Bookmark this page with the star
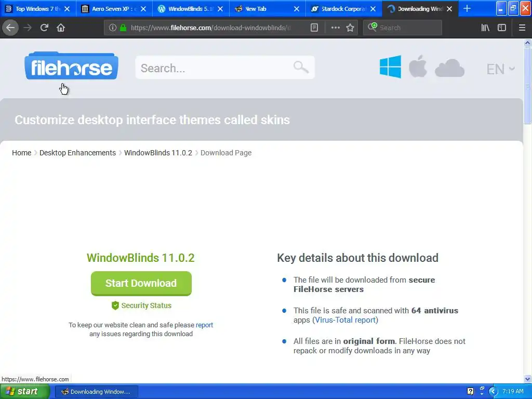The image size is (532, 399). 350,28
